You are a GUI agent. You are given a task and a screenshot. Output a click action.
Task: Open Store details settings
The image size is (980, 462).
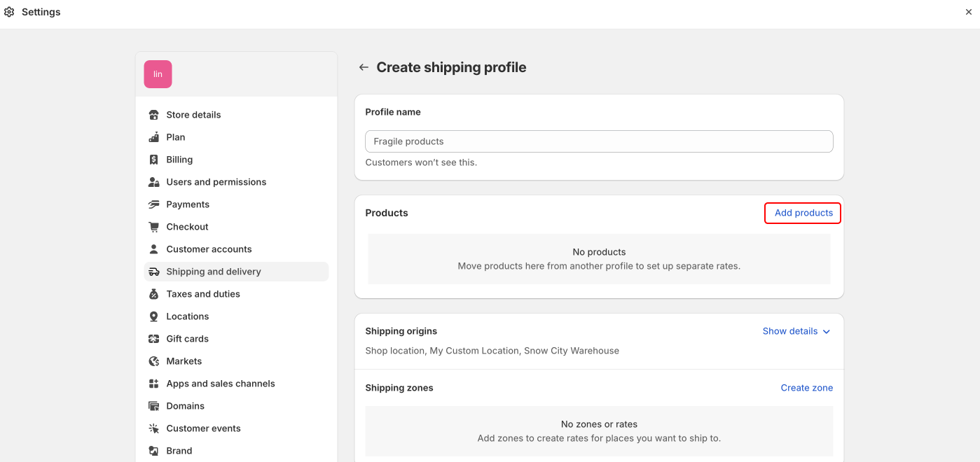236,115
